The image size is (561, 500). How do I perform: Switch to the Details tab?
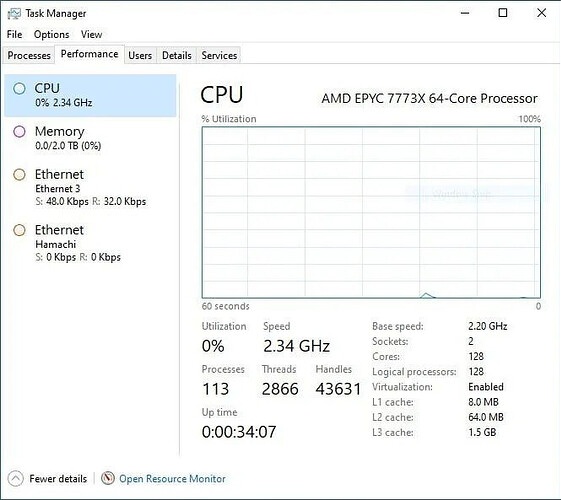[x=177, y=55]
